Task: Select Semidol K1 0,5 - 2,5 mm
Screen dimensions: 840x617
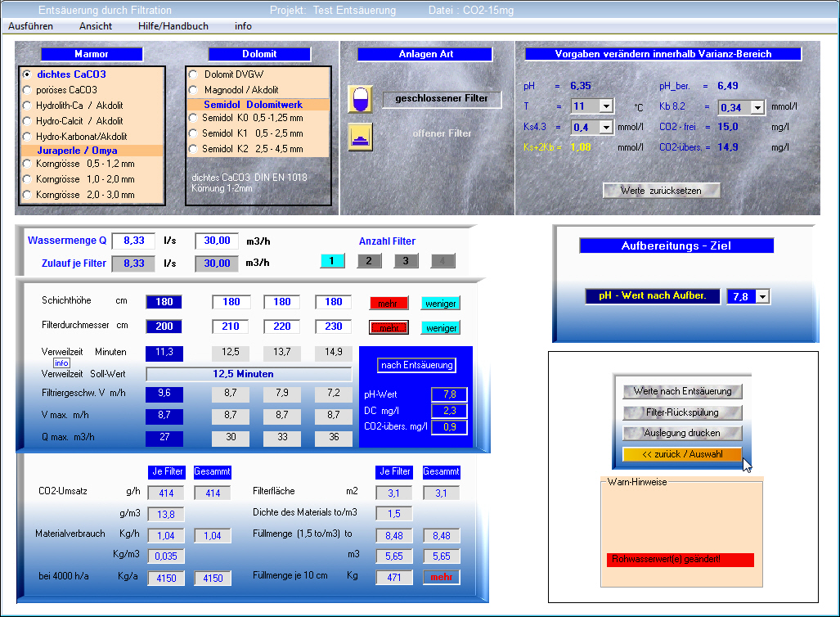Action: pyautogui.click(x=194, y=133)
